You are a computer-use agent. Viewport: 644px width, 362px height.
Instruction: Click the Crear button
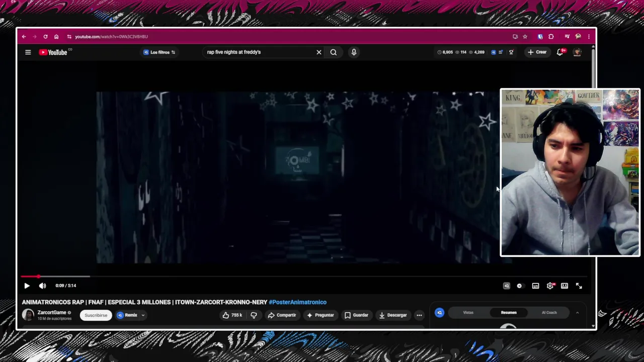point(537,52)
